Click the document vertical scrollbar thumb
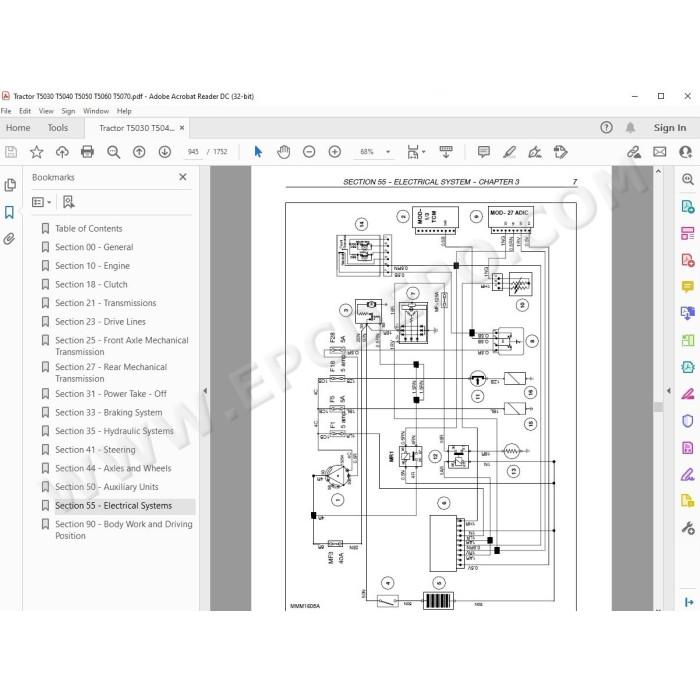 point(658,407)
